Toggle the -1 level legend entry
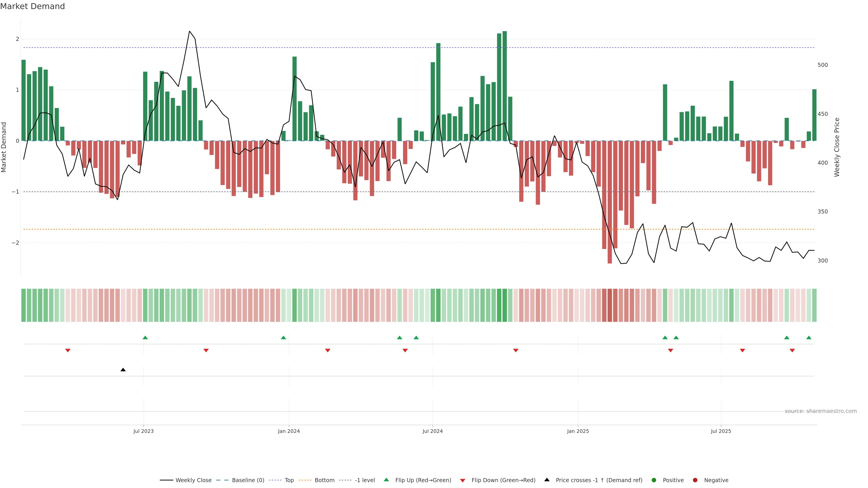This screenshot has width=868, height=488. (x=365, y=480)
